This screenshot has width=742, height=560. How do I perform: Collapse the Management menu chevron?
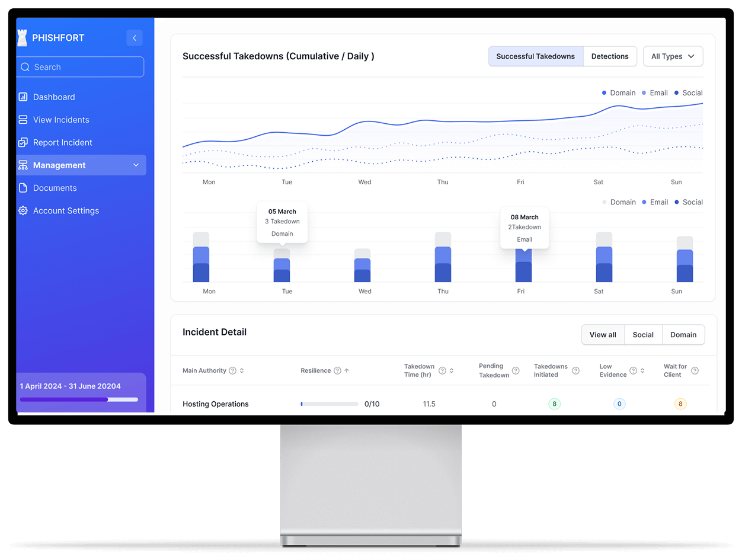(x=136, y=165)
